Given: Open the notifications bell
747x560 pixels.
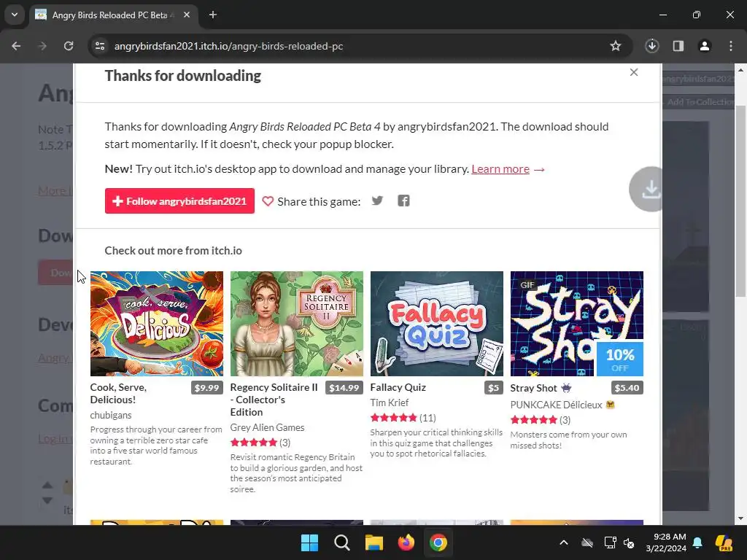Looking at the screenshot, I should (697, 542).
